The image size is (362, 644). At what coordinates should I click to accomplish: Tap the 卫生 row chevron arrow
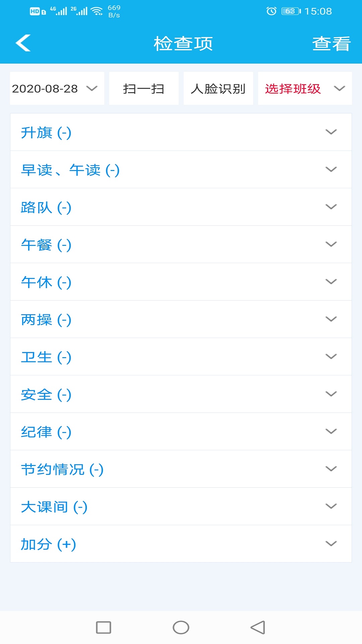(x=331, y=357)
